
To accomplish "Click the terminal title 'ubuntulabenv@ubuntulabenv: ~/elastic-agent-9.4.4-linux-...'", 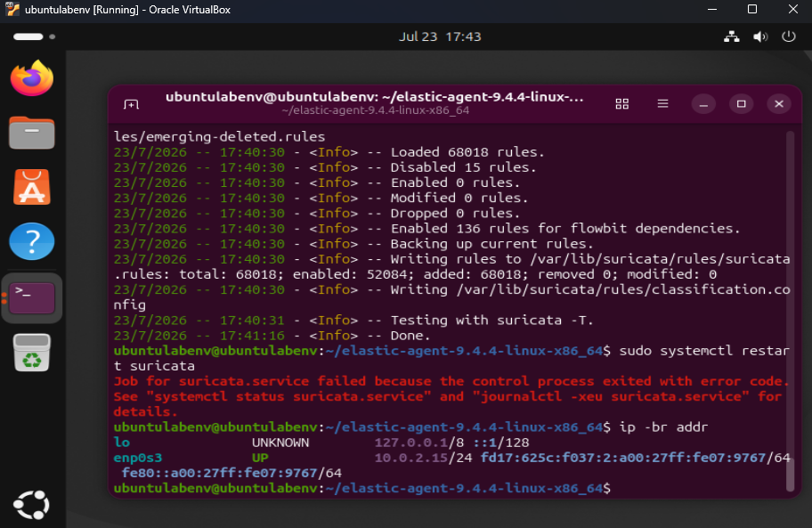I will point(375,97).
